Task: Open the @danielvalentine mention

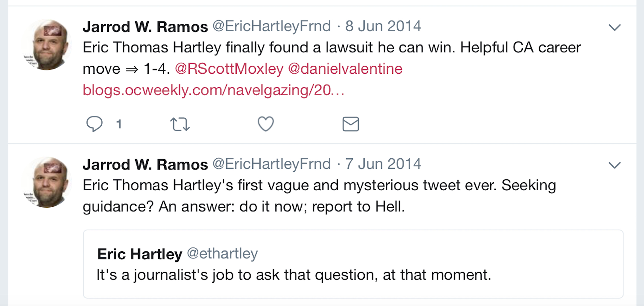Action: [x=345, y=69]
